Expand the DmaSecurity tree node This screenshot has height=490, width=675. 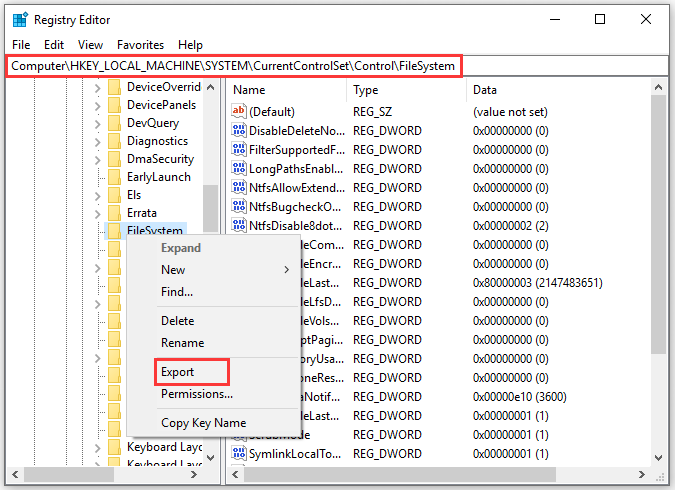pyautogui.click(x=97, y=160)
